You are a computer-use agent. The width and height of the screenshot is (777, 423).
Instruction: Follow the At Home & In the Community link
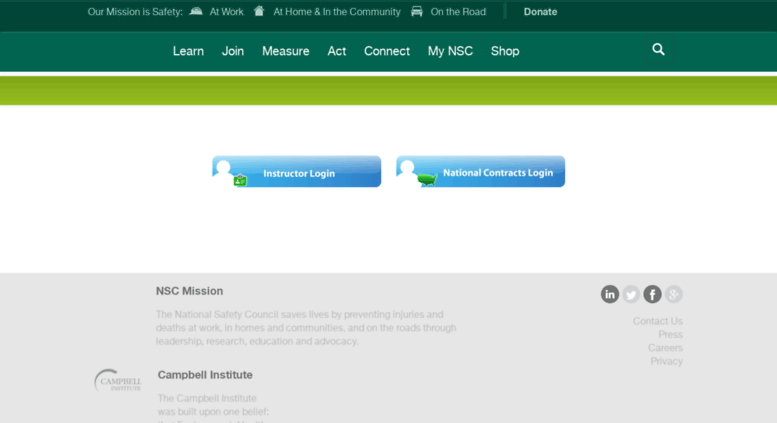pos(337,12)
